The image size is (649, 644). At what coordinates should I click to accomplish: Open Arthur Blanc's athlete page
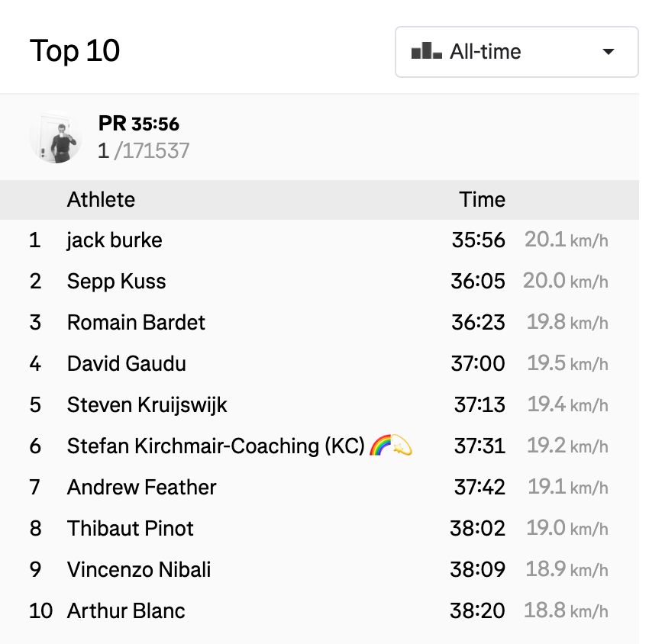[126, 610]
